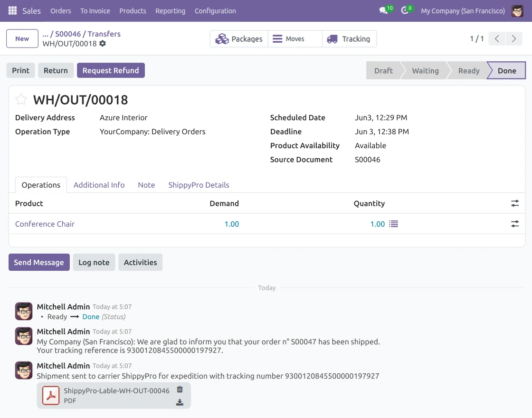This screenshot has height=418, width=532.
Task: Switch to the Operations tab
Action: coord(41,185)
